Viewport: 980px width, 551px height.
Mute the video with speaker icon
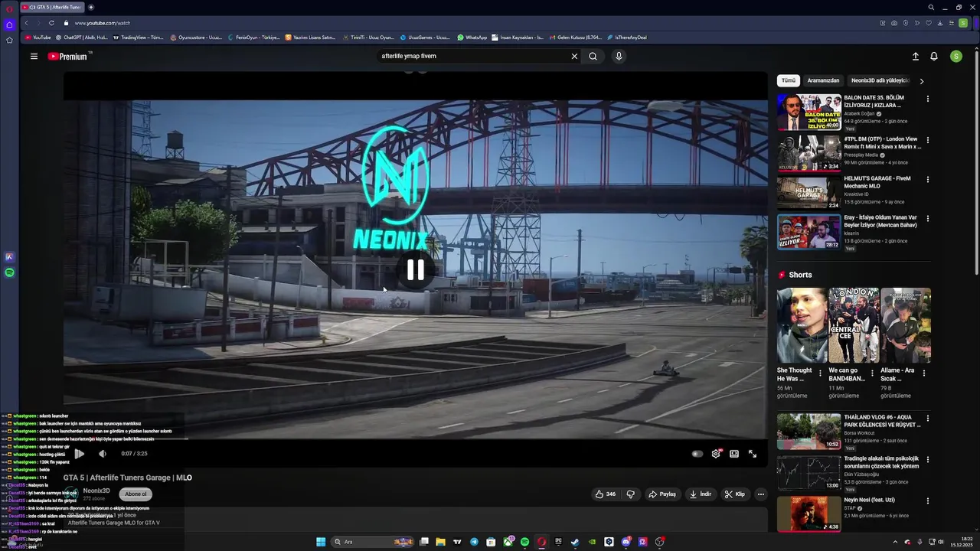pyautogui.click(x=103, y=454)
